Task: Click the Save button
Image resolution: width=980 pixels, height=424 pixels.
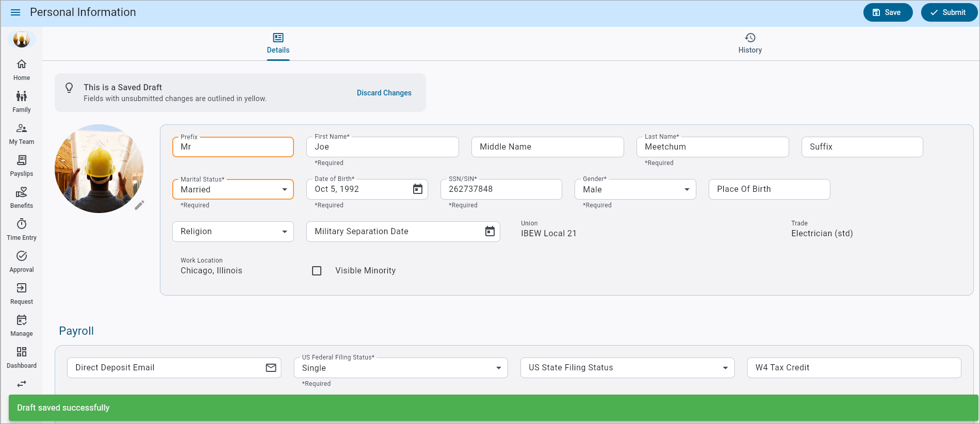Action: pos(887,12)
